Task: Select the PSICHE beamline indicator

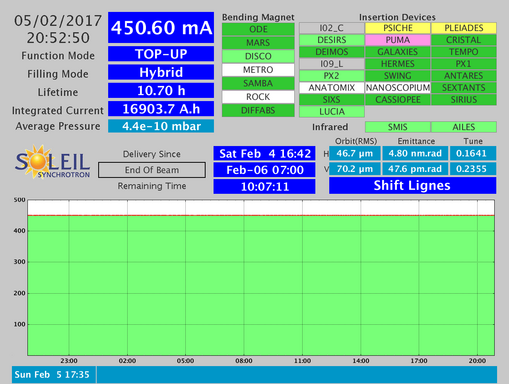Action: (398, 28)
